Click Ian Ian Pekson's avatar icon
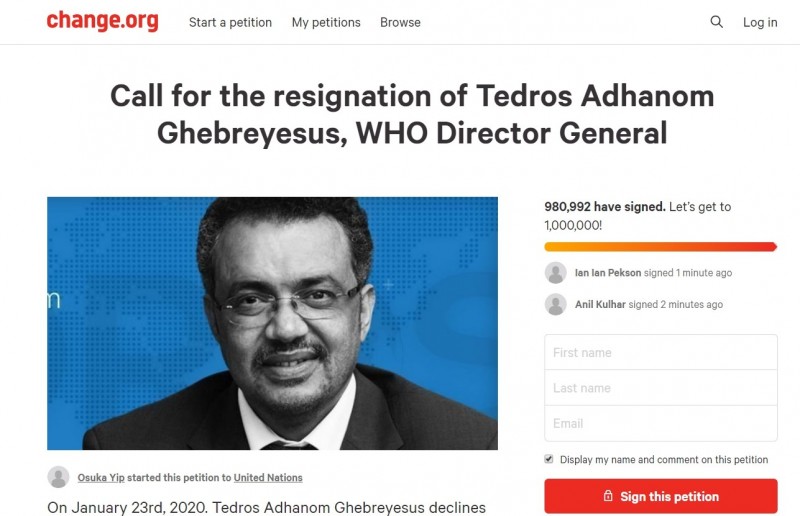Screen dimensions: 800x516 tap(555, 273)
